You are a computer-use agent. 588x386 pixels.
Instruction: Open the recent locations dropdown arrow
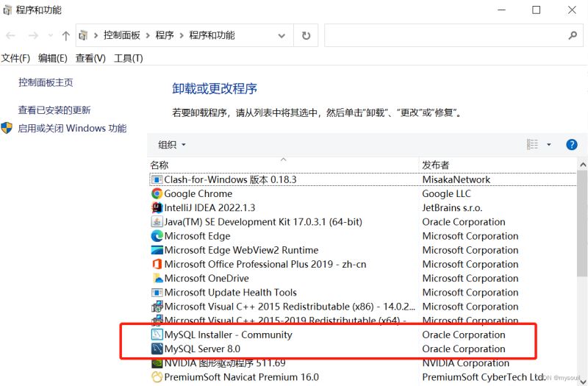click(51, 35)
